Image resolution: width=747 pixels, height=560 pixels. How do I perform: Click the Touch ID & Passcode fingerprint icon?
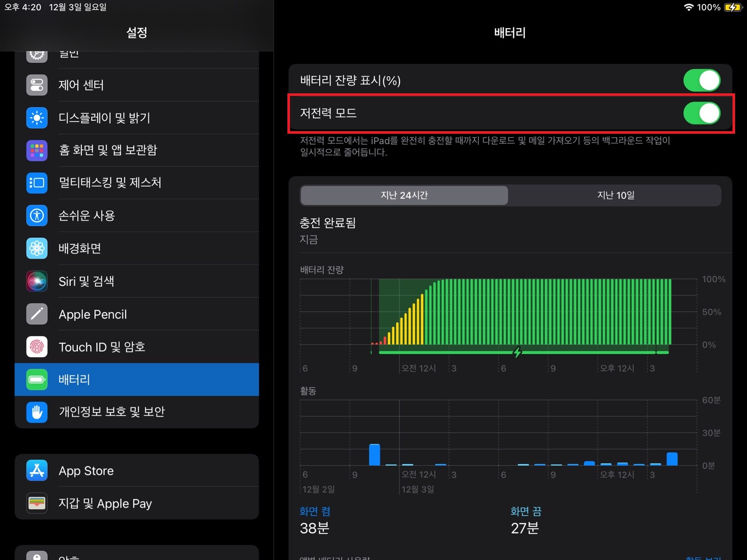[x=36, y=346]
